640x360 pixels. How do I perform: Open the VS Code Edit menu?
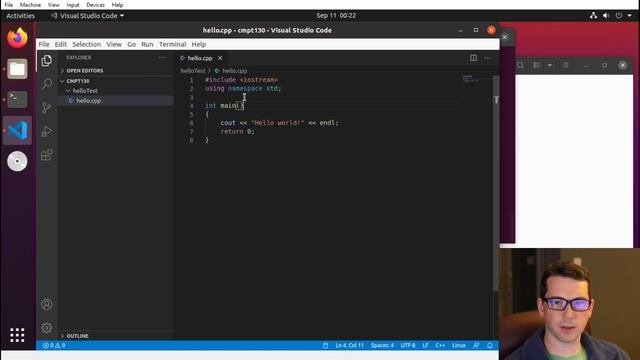pos(61,44)
